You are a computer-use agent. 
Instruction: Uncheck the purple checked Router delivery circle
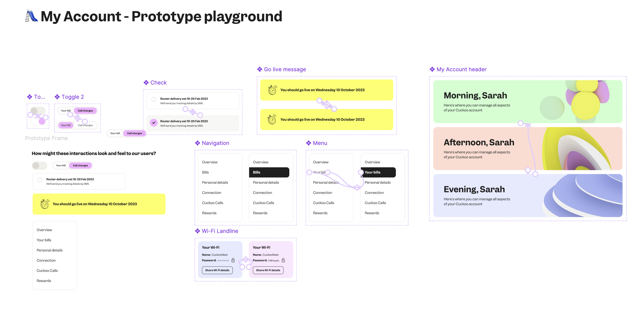click(154, 123)
